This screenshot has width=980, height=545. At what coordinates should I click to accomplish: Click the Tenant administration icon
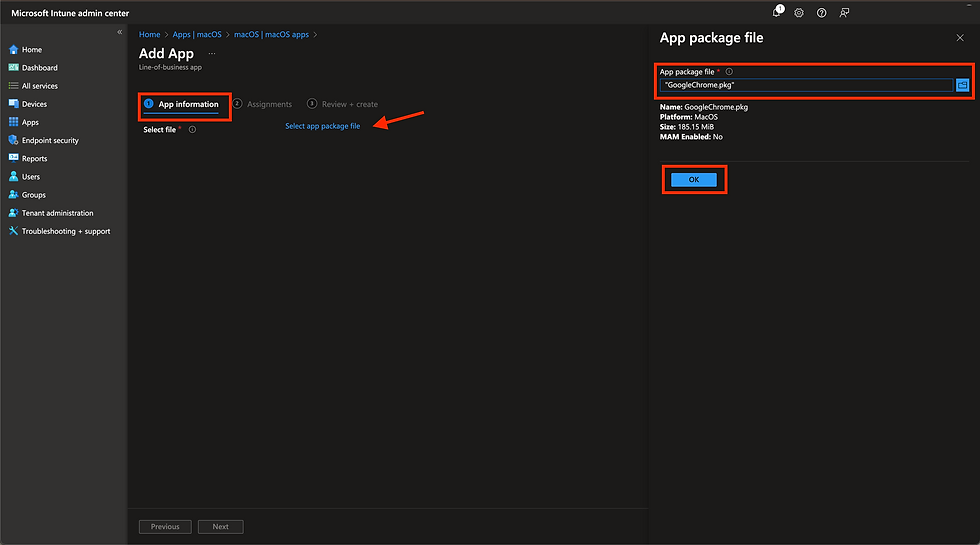point(13,212)
